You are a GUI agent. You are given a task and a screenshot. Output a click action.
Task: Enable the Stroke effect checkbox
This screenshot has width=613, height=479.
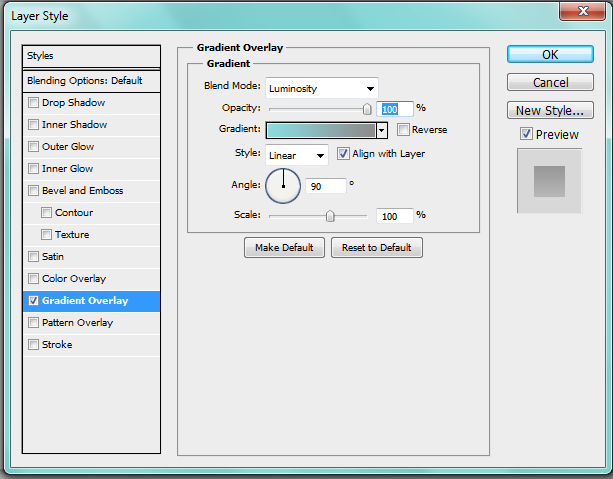[x=34, y=345]
